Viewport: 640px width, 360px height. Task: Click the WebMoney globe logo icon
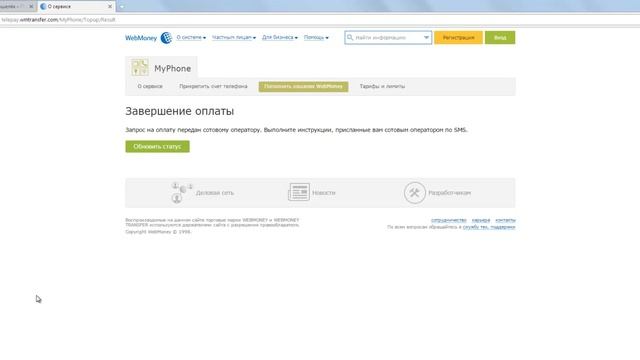pos(166,38)
